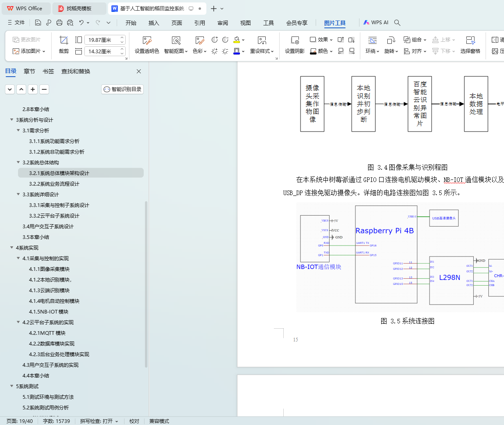Click the picture fill yellow swatch icon

[237, 40]
